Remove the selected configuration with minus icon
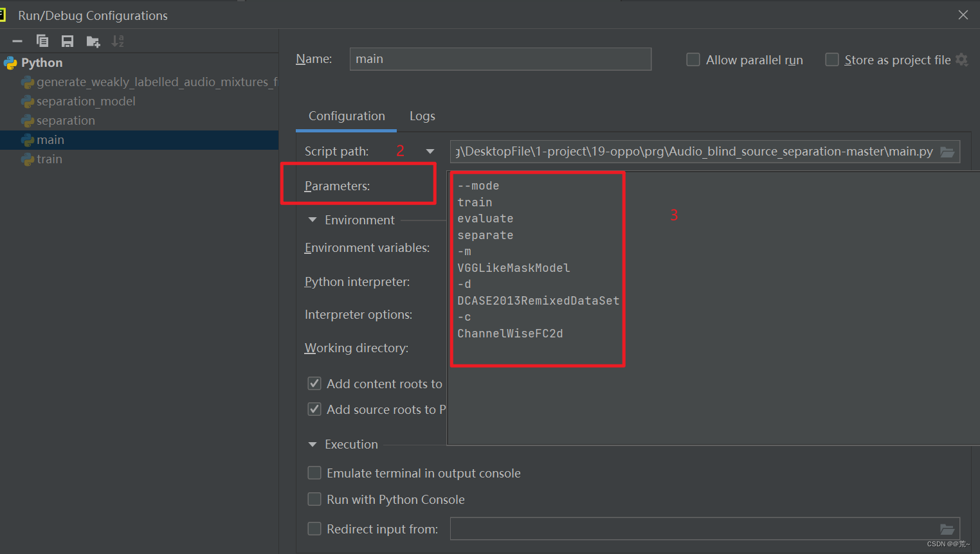This screenshot has height=554, width=980. click(x=17, y=41)
